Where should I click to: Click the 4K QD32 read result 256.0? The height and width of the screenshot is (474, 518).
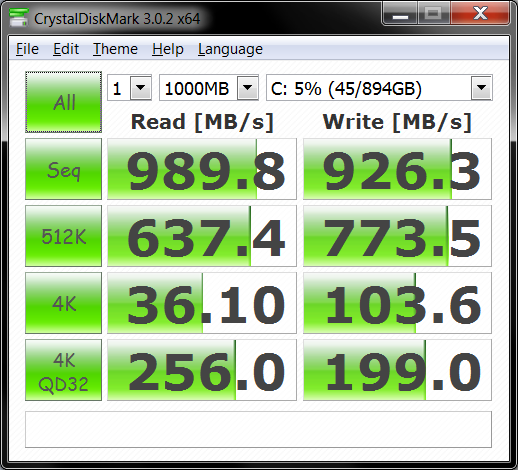click(202, 370)
